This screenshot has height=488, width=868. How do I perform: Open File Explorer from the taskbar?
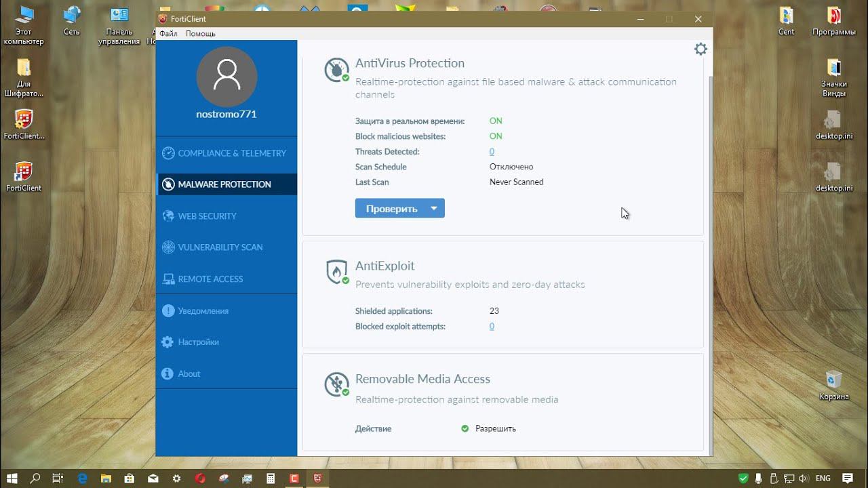pyautogui.click(x=106, y=478)
